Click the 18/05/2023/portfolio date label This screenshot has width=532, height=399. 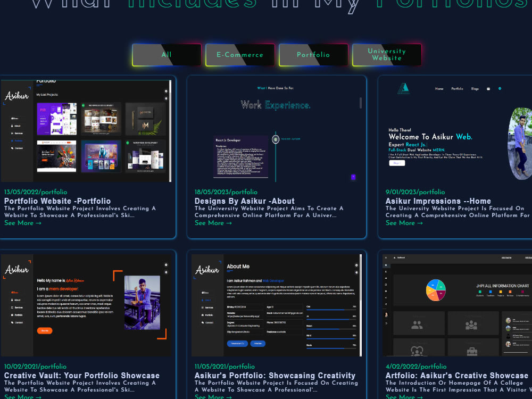click(226, 192)
